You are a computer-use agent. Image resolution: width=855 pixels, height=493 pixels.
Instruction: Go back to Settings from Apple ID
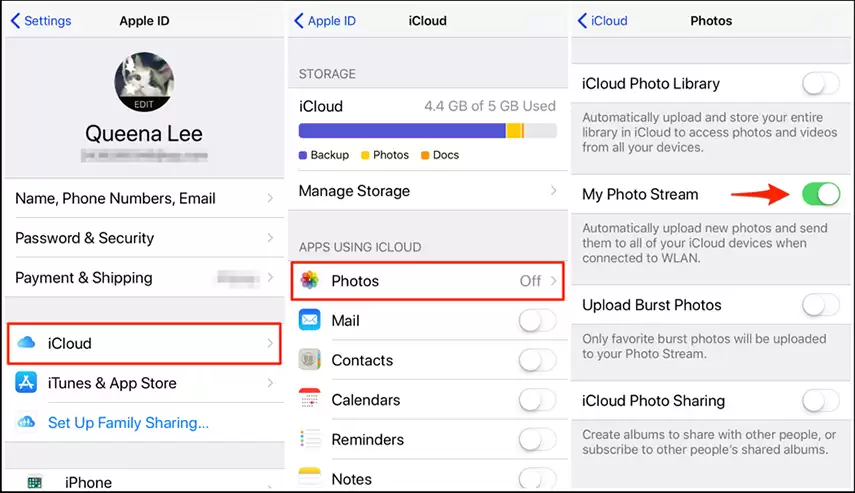click(x=41, y=21)
